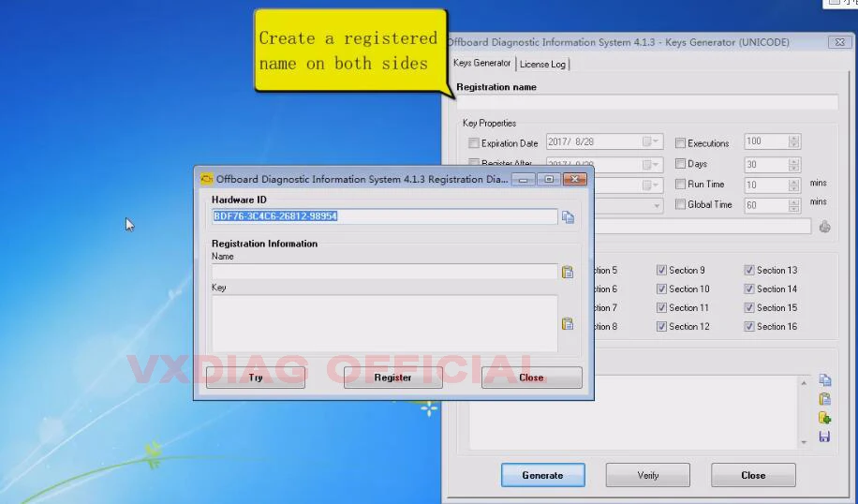Screen dimensions: 858x504
Task: Paste into Key field using clipboard icon
Action: pos(568,324)
